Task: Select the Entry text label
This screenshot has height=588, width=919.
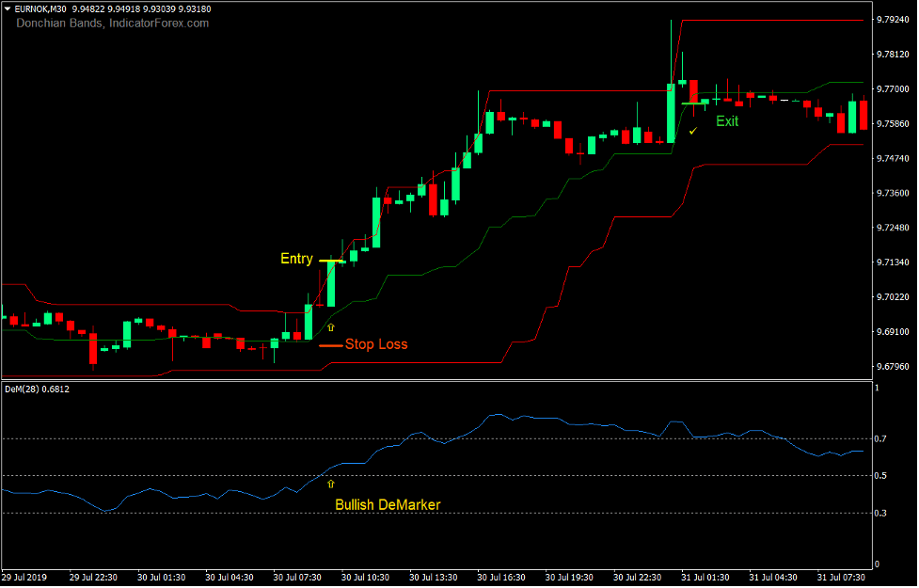Action: [296, 259]
